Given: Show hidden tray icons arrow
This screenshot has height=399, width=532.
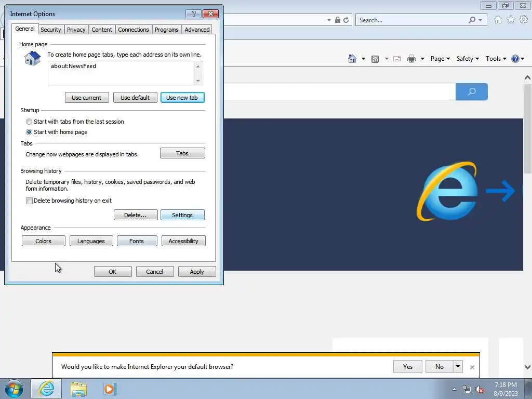Looking at the screenshot, I should [x=454, y=389].
